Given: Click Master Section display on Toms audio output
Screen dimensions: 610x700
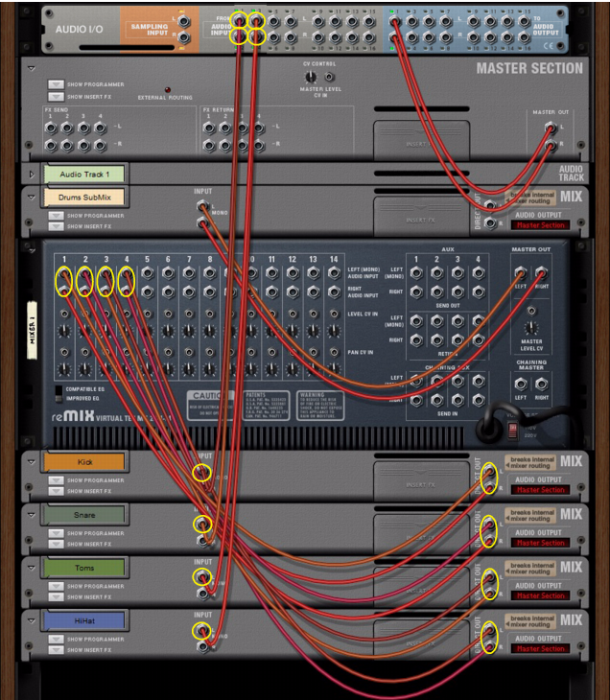Looking at the screenshot, I should [x=540, y=595].
